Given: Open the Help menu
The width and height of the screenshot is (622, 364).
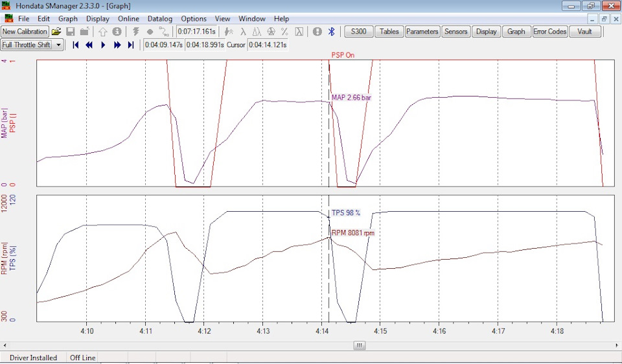Looking at the screenshot, I should click(x=281, y=19).
